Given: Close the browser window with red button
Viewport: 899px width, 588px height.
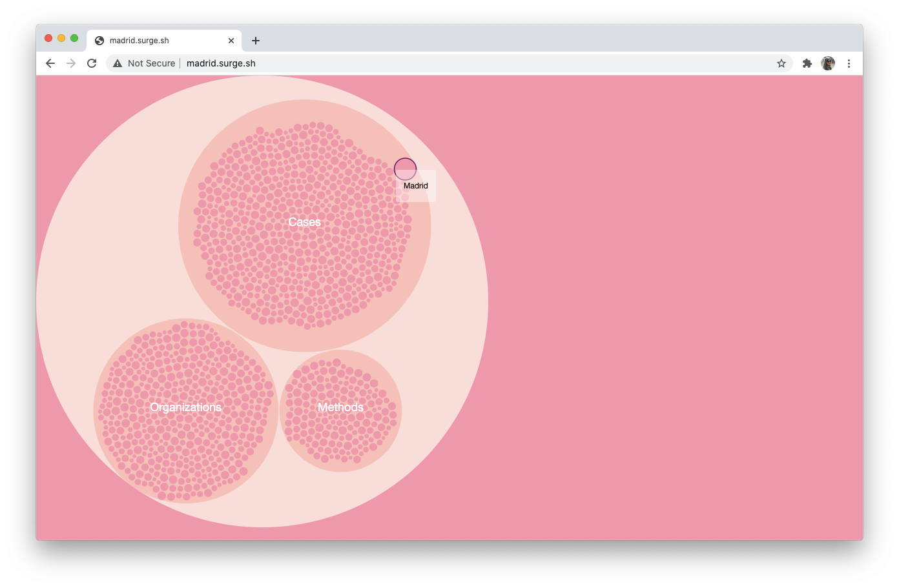Looking at the screenshot, I should pos(48,38).
